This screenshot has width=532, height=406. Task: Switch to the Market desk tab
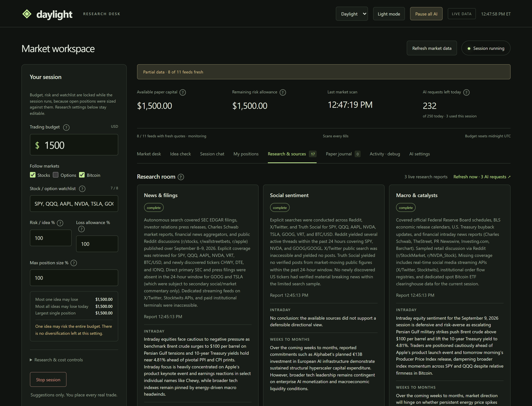point(149,154)
